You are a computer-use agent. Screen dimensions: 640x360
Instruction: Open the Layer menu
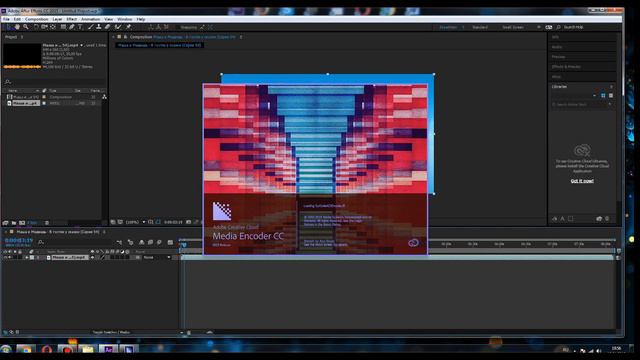pos(58,19)
